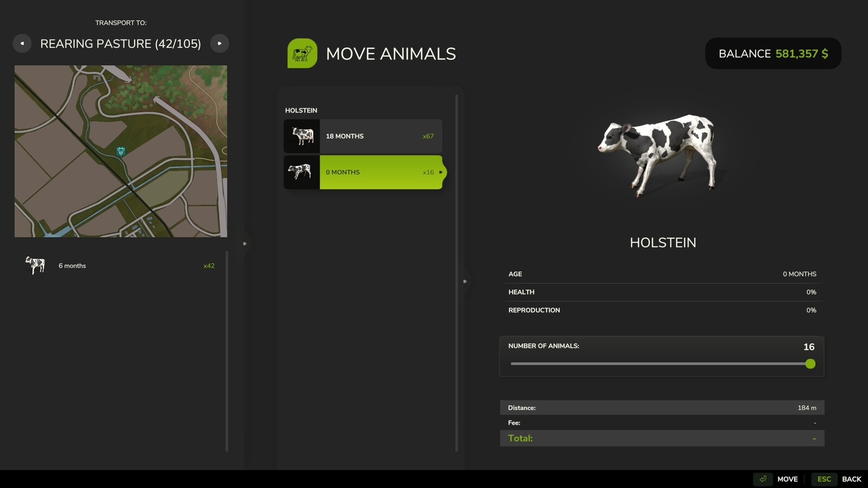Click the enter key icon beside MOVE
Viewport: 868px width, 488px height.
click(x=763, y=479)
